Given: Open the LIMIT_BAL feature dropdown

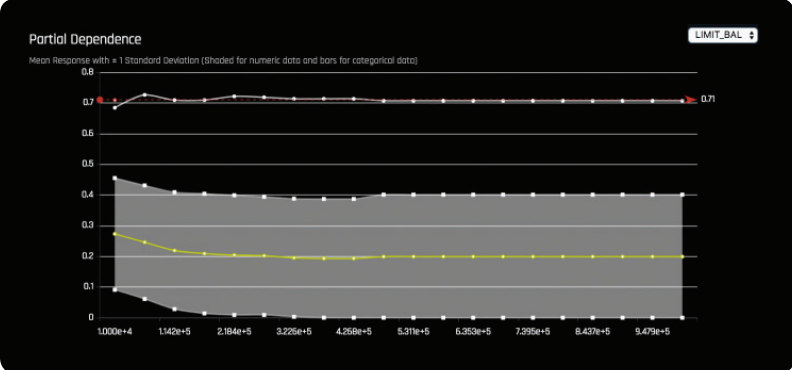Looking at the screenshot, I should (x=722, y=35).
